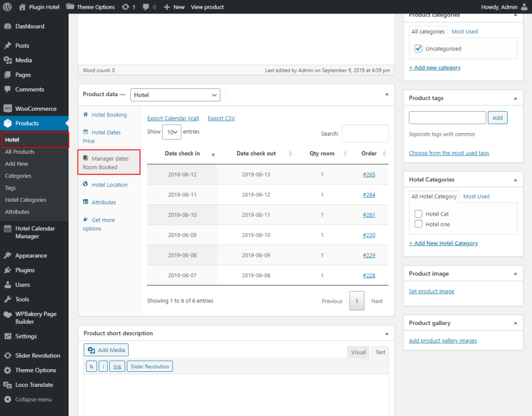Screen dimensions: 532x416
Task: Click the WPBakery Page Builder icon
Action: coord(7,314)
